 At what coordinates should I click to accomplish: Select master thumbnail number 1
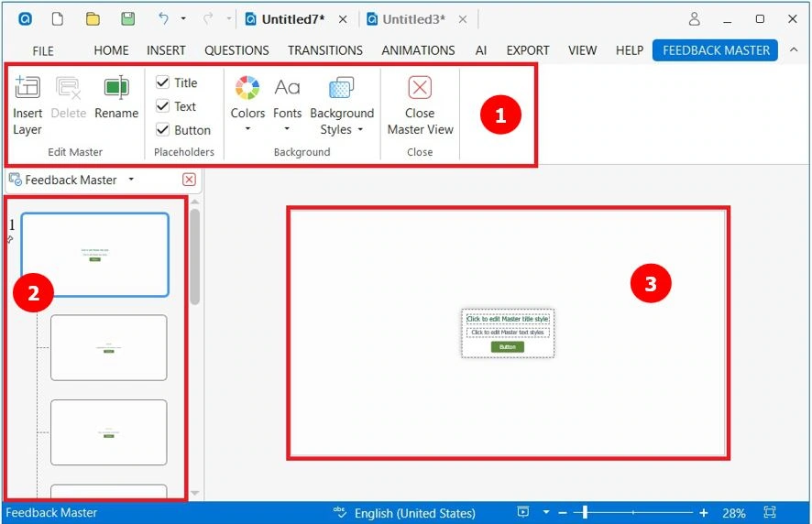[95, 255]
